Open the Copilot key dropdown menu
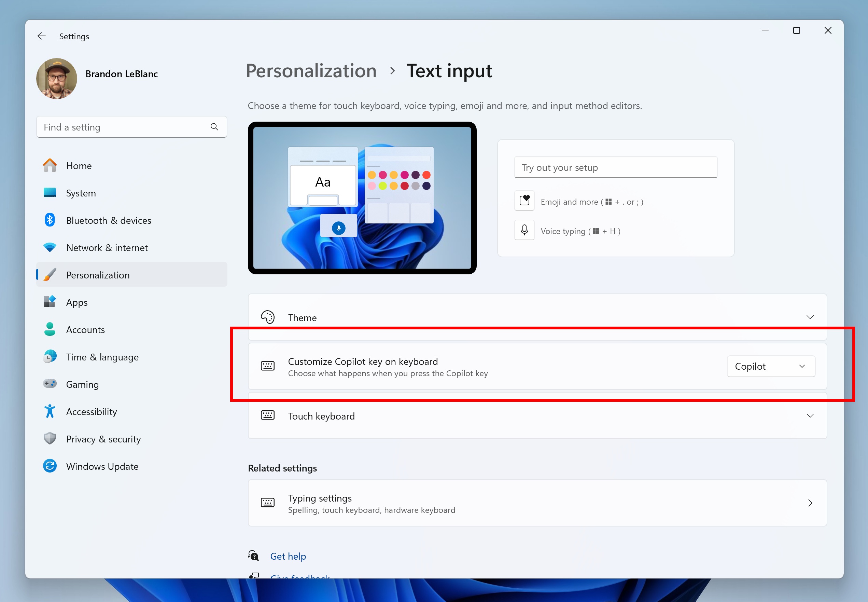This screenshot has height=602, width=868. pos(770,366)
